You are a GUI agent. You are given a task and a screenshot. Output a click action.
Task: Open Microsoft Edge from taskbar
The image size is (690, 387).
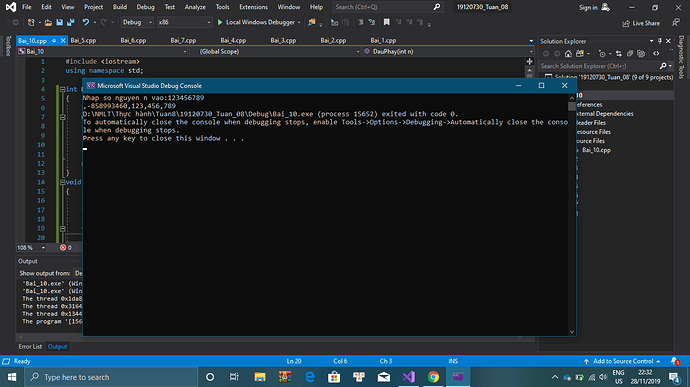point(310,377)
